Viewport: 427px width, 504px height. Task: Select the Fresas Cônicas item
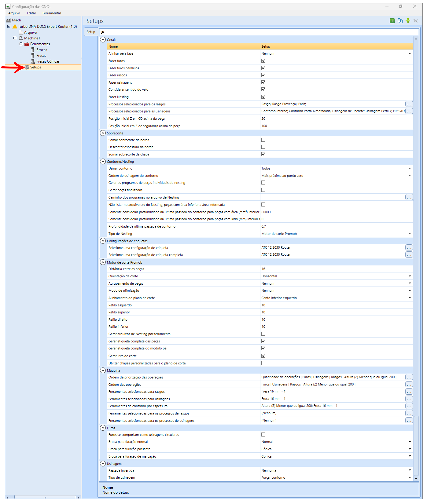(x=48, y=61)
